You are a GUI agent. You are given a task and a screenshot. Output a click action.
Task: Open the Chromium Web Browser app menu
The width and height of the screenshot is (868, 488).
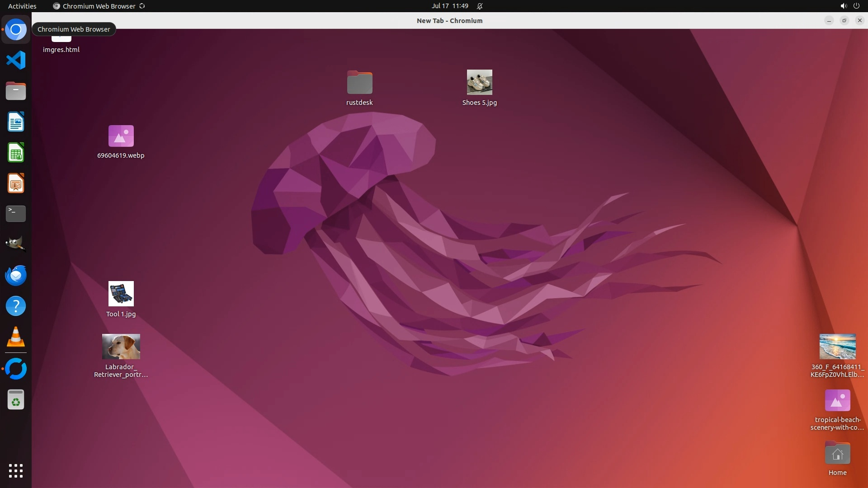click(x=99, y=6)
